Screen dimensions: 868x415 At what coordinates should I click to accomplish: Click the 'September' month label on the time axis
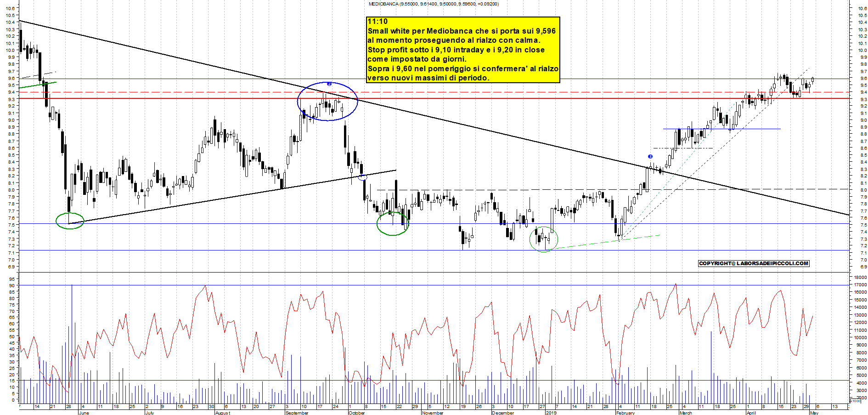pos(297,413)
